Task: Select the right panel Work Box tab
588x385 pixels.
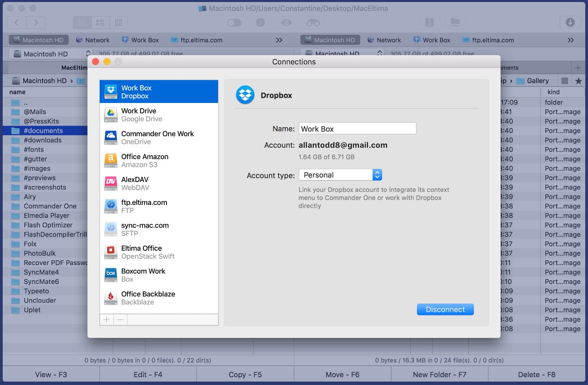Action: [432, 40]
